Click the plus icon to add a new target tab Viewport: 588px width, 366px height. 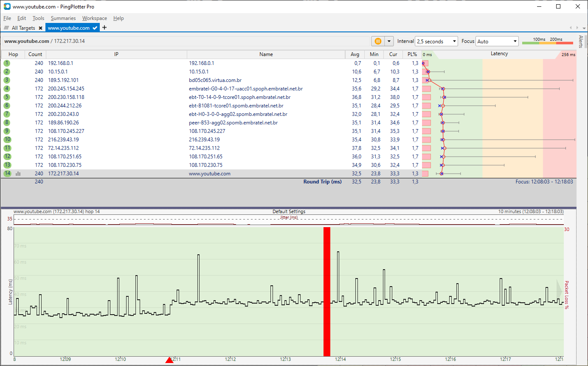click(104, 28)
